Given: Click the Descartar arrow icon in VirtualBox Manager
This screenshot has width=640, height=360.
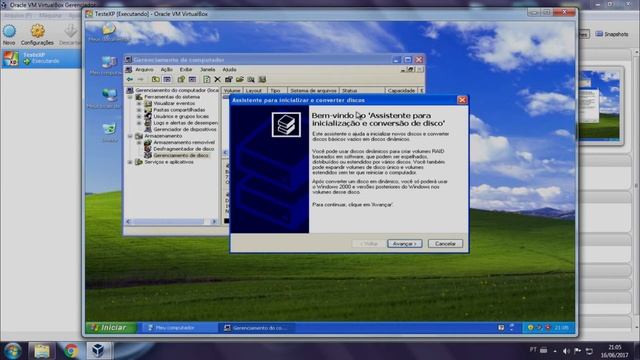Looking at the screenshot, I should (70, 31).
